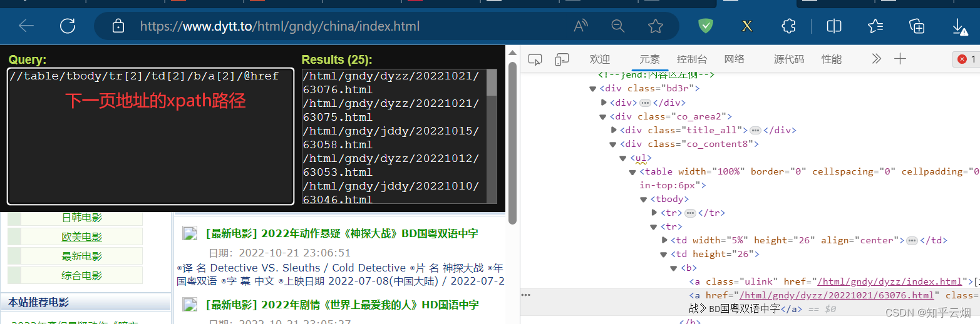The height and width of the screenshot is (324, 980).
Task: Click the address bar URL
Action: point(280,26)
